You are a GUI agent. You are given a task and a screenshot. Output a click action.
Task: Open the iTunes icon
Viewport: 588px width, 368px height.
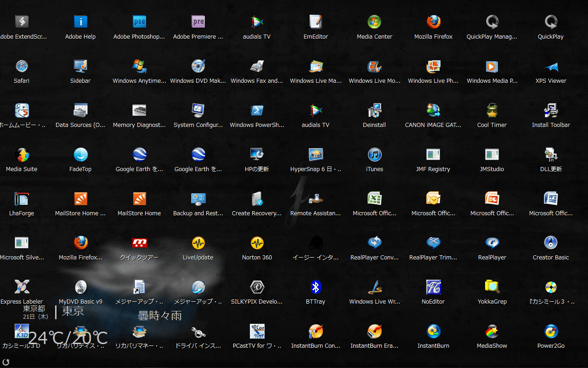pos(374,154)
